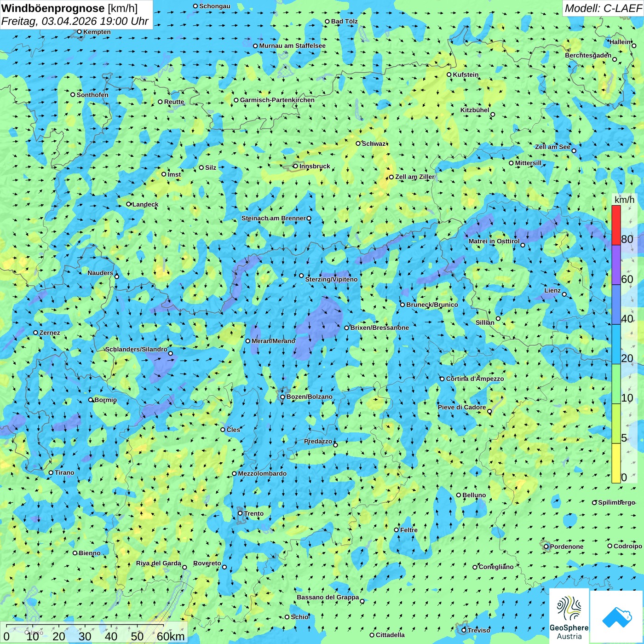Click the GeoSphere Austria logo
Image resolution: width=644 pixels, height=644 pixels.
(569, 616)
